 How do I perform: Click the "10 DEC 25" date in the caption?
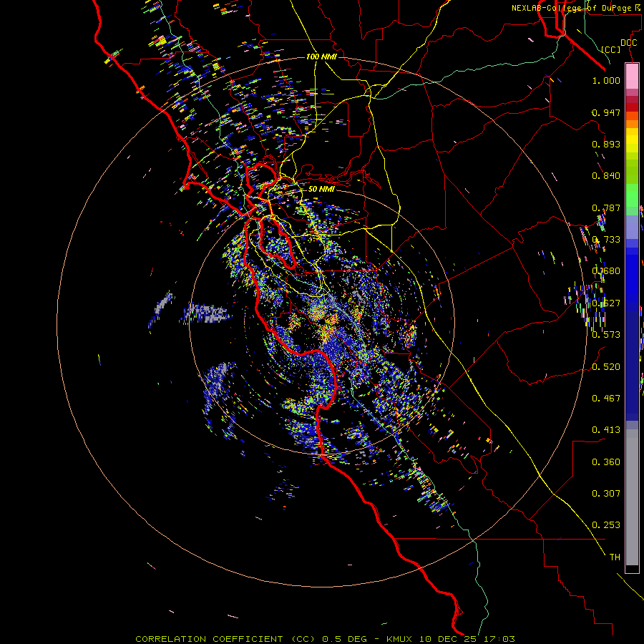coord(449,639)
